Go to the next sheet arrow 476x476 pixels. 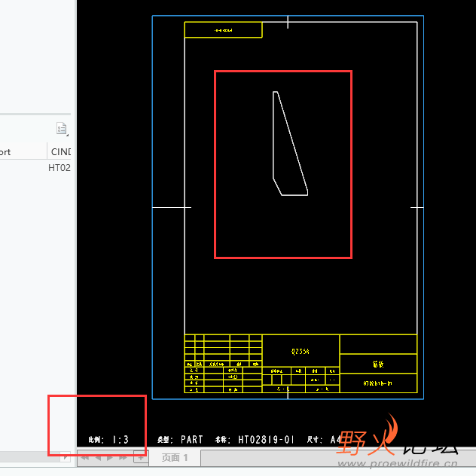110,457
